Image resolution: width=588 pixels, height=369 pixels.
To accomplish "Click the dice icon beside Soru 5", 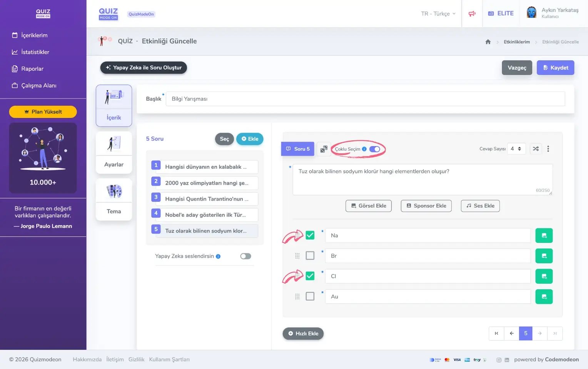I will (324, 149).
